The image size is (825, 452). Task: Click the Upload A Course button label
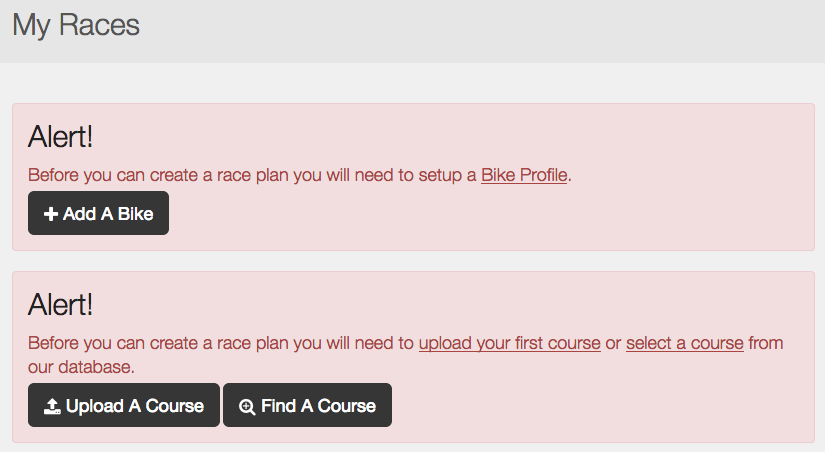pyautogui.click(x=135, y=406)
